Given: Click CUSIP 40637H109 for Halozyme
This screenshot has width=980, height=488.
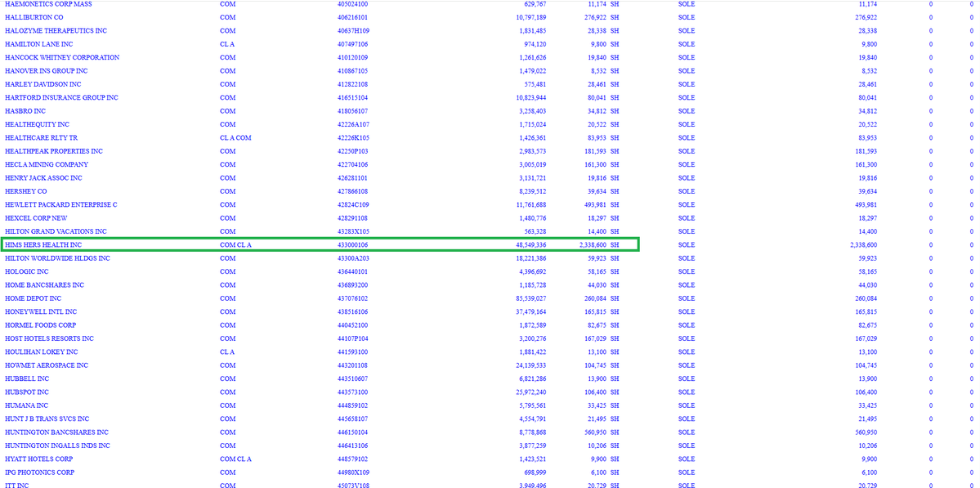Looking at the screenshot, I should click(353, 30).
